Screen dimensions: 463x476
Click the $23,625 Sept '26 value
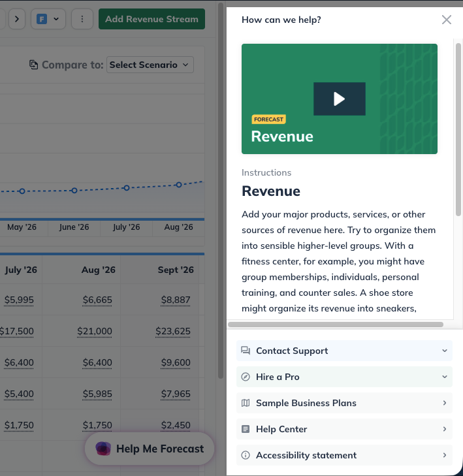pos(173,331)
